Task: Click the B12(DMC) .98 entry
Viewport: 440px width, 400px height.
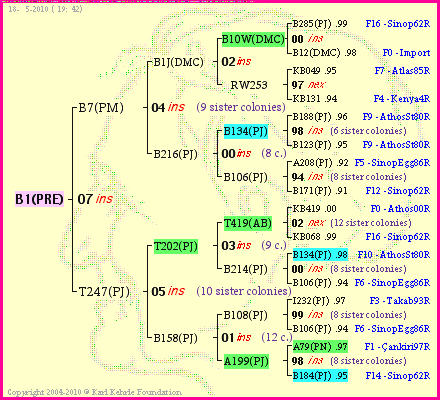Action: click(x=324, y=53)
